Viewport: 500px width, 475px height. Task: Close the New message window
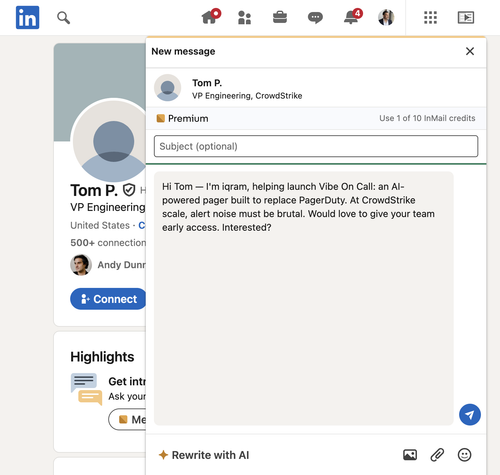[470, 51]
